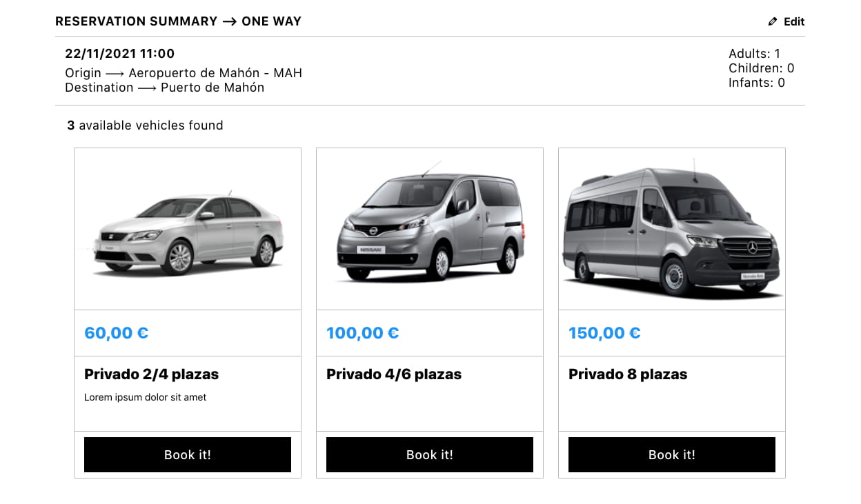Click the Adults: 1 passenger count
Viewport: 861px width, 504px height.
point(754,54)
